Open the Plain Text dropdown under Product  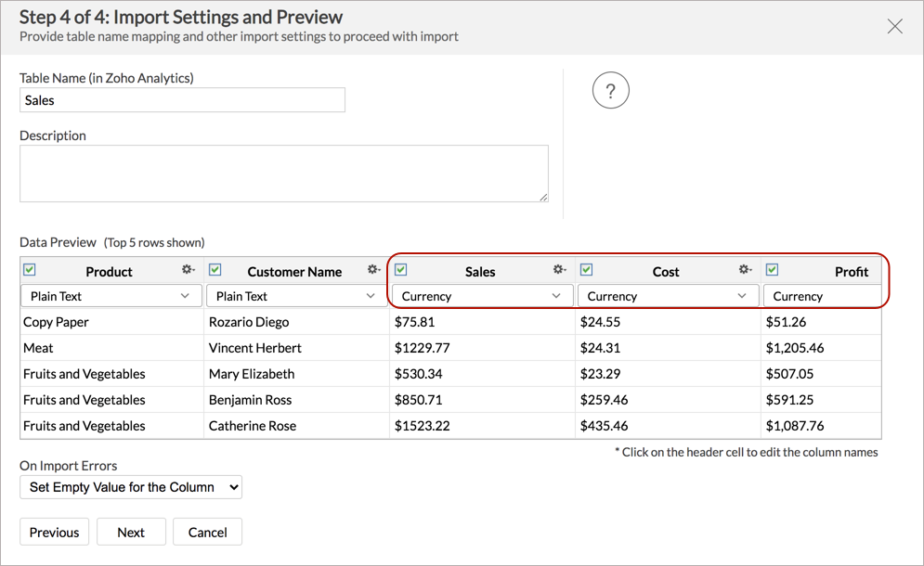[x=111, y=295]
